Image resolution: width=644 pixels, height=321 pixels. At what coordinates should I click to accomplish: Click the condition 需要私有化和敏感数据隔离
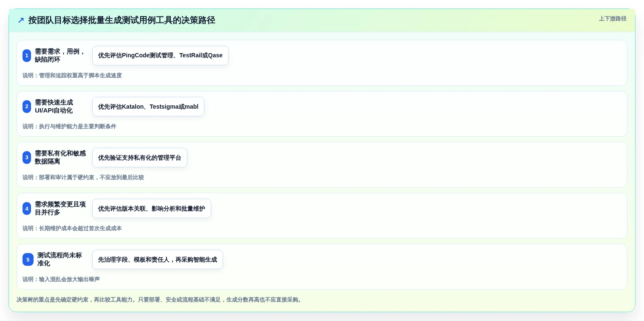pyautogui.click(x=60, y=158)
